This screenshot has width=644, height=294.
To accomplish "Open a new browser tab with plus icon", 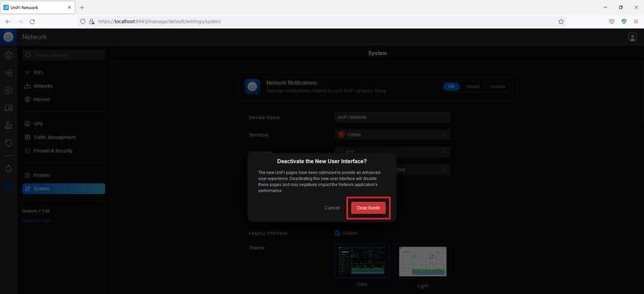I will (x=82, y=7).
